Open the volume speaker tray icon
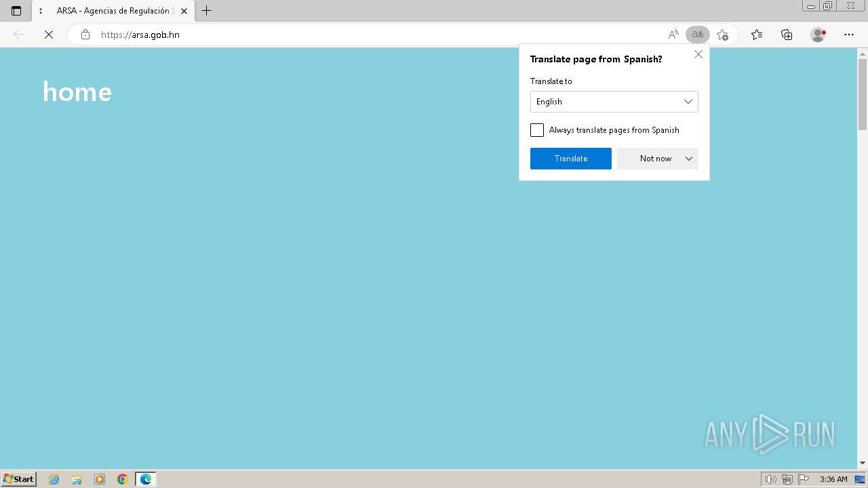This screenshot has width=868, height=488. coord(771,479)
